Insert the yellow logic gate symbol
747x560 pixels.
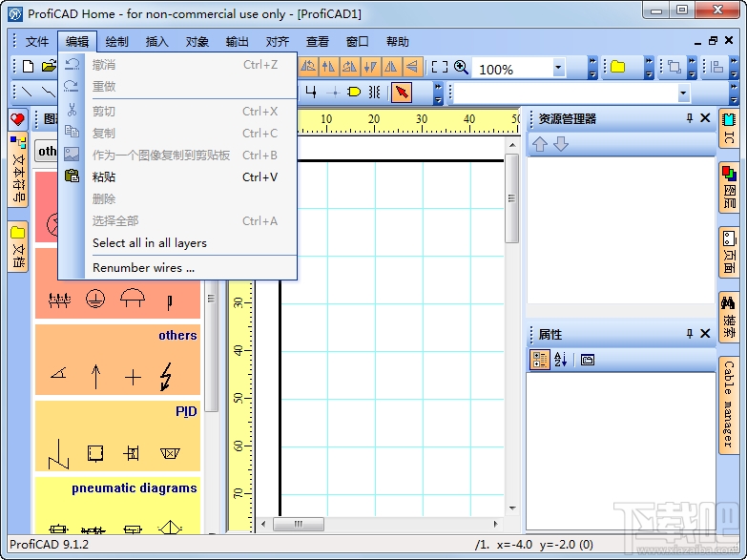click(x=354, y=92)
